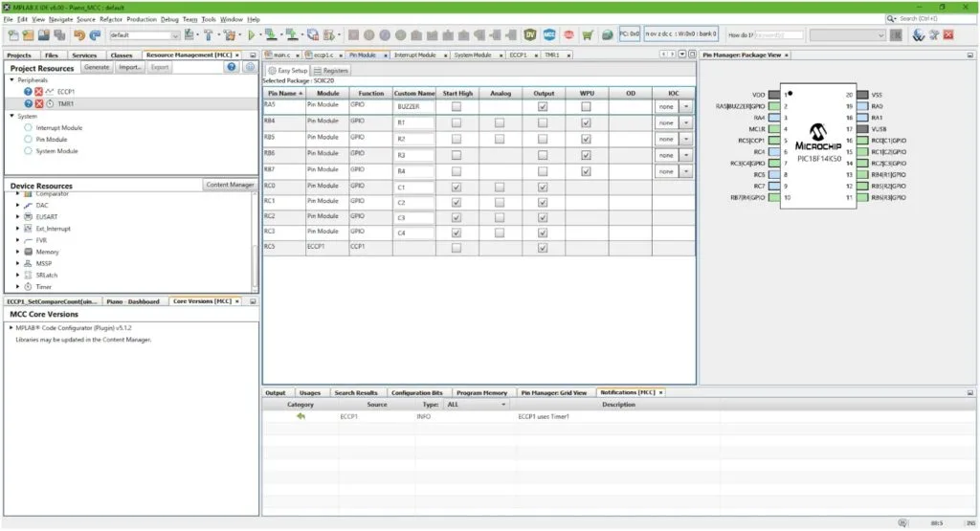This screenshot has width=980, height=531.
Task: Open help for the TMR1 peripheral
Action: (x=29, y=103)
